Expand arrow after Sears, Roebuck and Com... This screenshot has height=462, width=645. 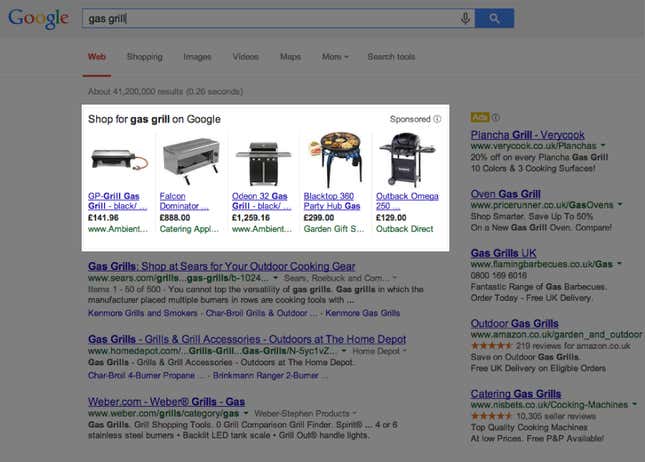pos(394,278)
